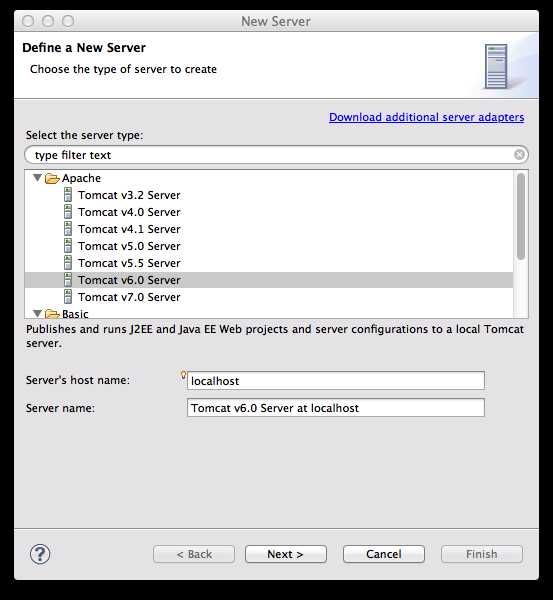This screenshot has width=553, height=600.
Task: Click the Tomcat v4.0 Server icon
Action: (68, 212)
